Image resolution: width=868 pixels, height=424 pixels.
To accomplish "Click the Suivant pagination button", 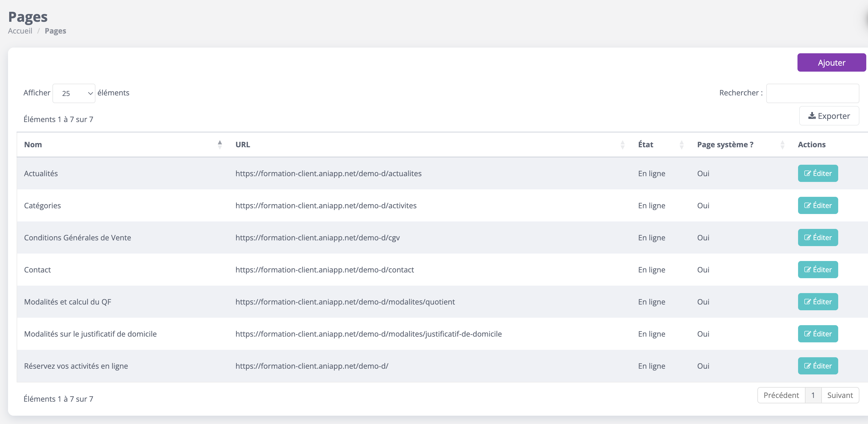I will [840, 395].
